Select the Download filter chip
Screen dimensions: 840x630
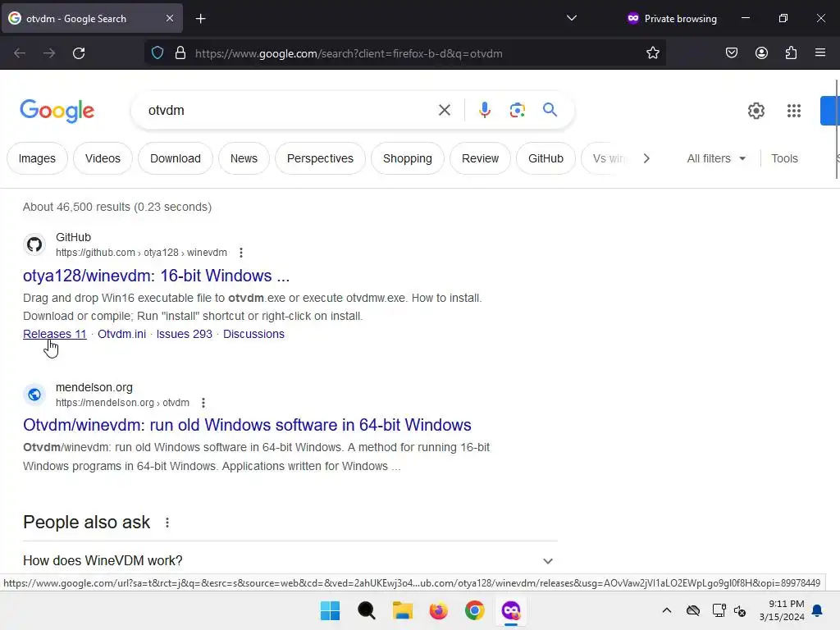[x=176, y=158]
